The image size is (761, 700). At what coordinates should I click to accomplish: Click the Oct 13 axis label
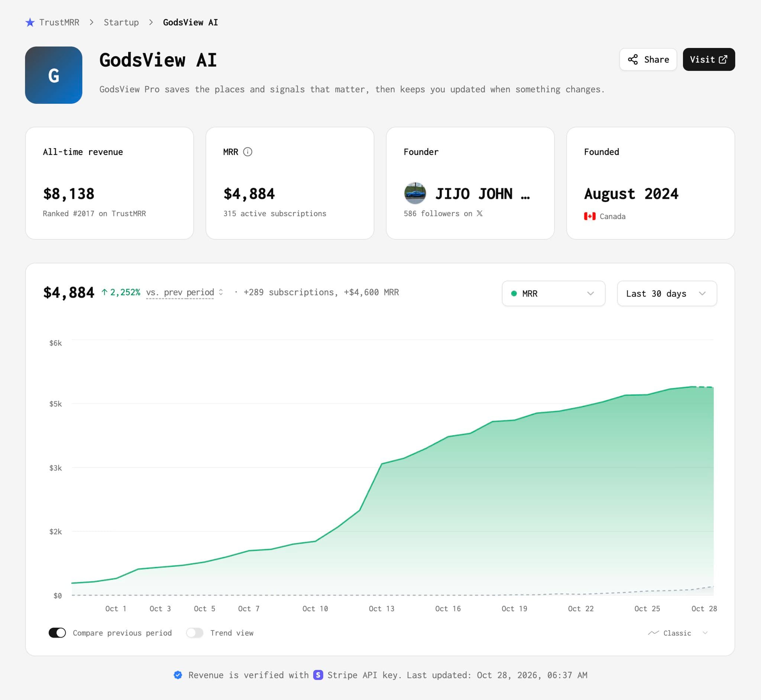[x=382, y=609]
